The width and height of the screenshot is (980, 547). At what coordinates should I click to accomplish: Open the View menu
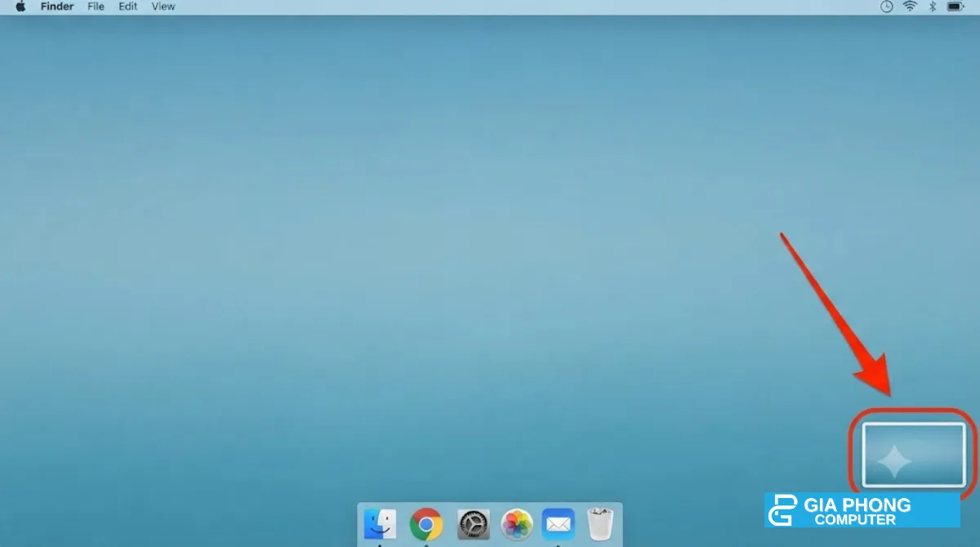163,7
